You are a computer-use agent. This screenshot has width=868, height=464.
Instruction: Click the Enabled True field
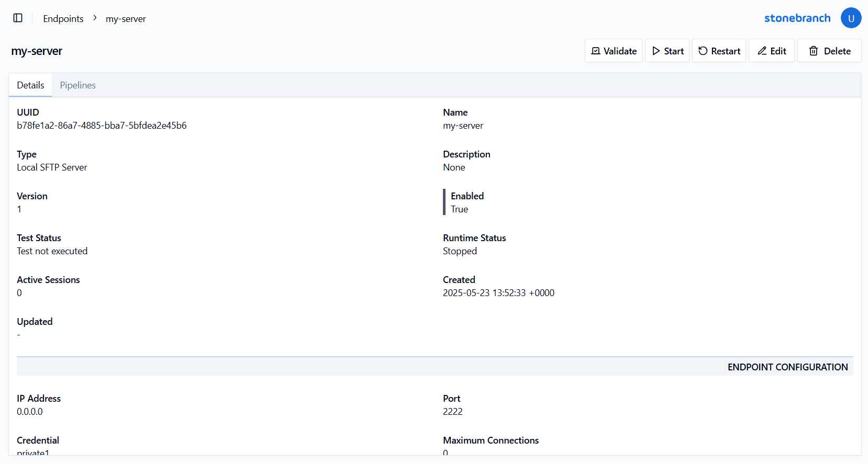[460, 209]
